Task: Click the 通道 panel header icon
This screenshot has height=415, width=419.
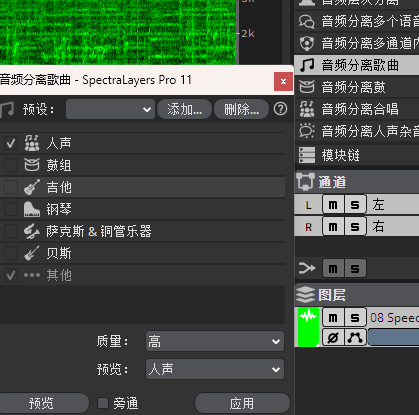Action: 306,181
